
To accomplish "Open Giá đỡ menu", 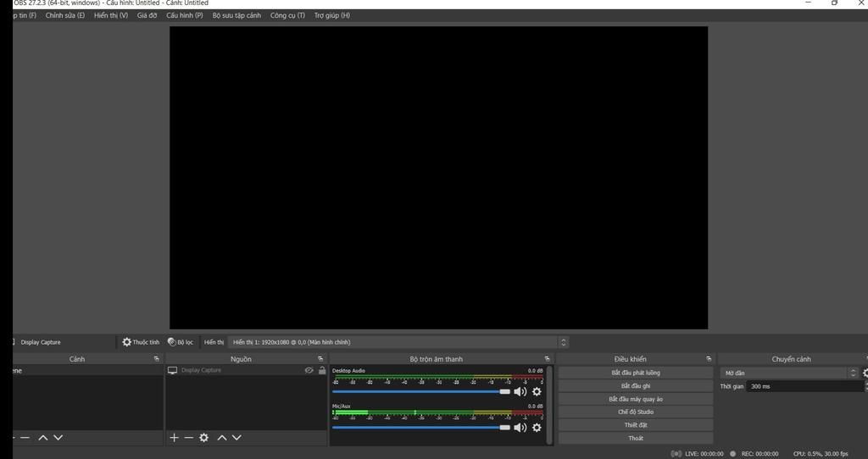I will click(147, 15).
